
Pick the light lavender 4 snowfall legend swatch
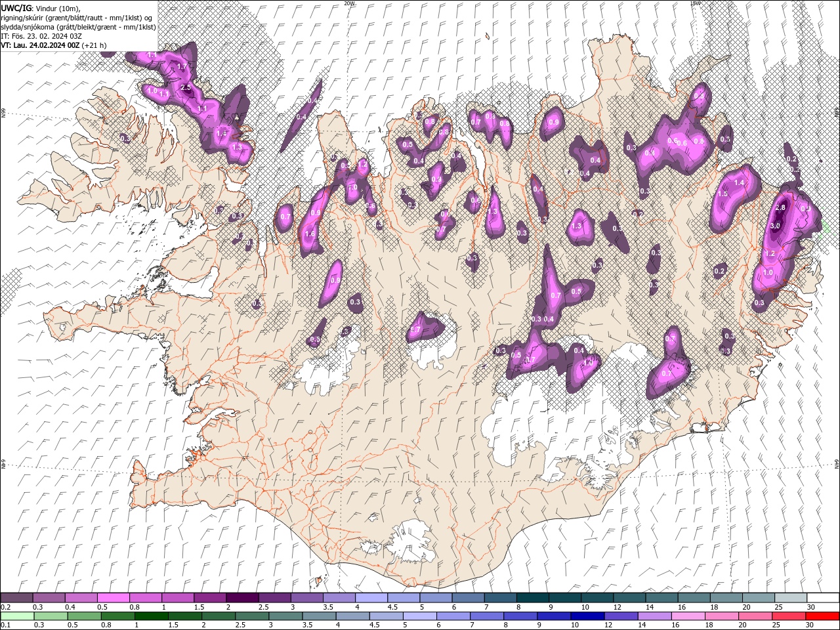371,598
